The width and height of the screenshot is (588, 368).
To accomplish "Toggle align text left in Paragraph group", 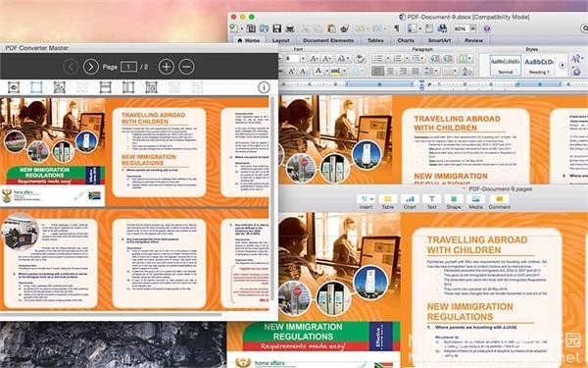I will click(378, 71).
